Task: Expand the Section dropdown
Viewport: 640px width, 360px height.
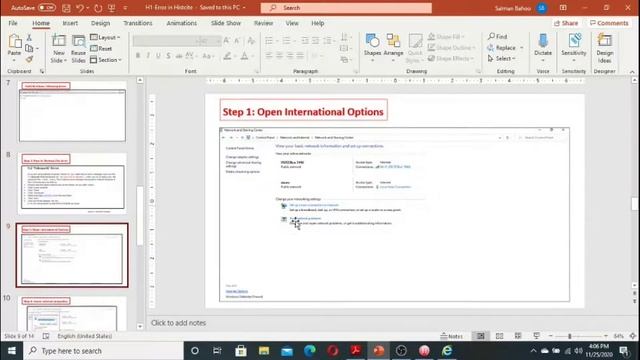Action: coord(106,60)
